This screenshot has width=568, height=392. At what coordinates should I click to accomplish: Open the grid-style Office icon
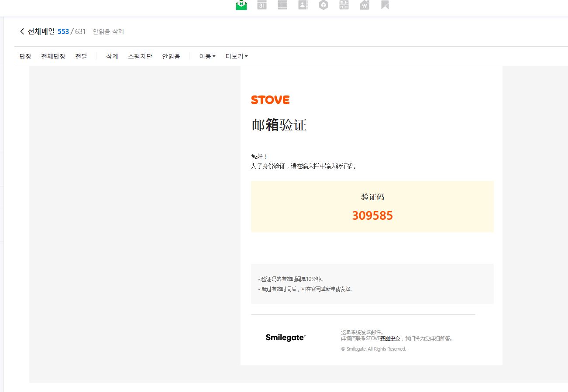coord(344,5)
